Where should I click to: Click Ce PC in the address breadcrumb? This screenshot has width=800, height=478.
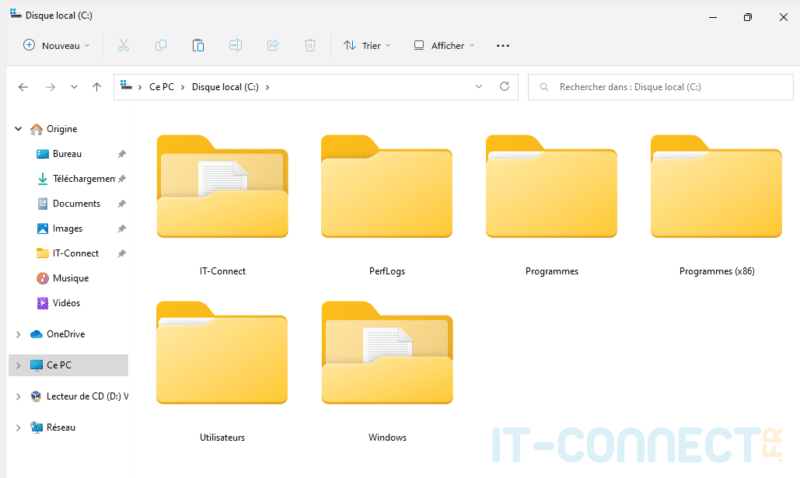161,87
